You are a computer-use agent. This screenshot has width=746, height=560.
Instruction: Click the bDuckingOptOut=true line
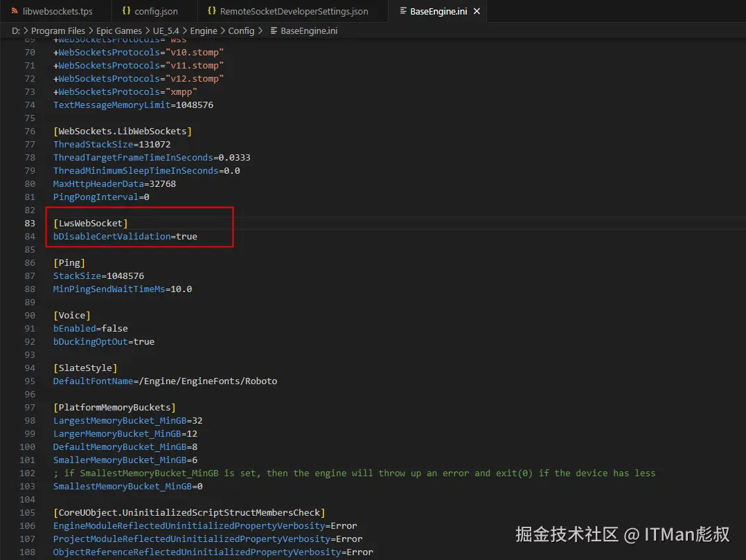(104, 341)
